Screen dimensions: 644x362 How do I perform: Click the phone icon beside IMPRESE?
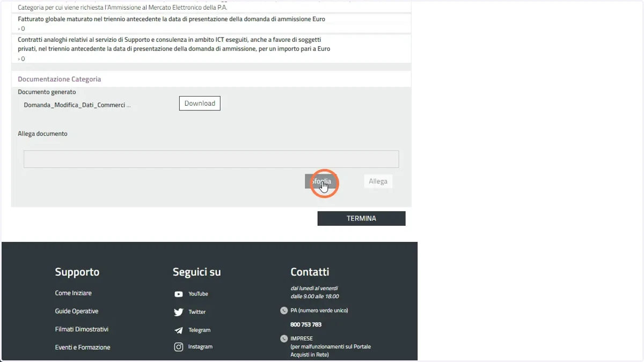pos(284,338)
